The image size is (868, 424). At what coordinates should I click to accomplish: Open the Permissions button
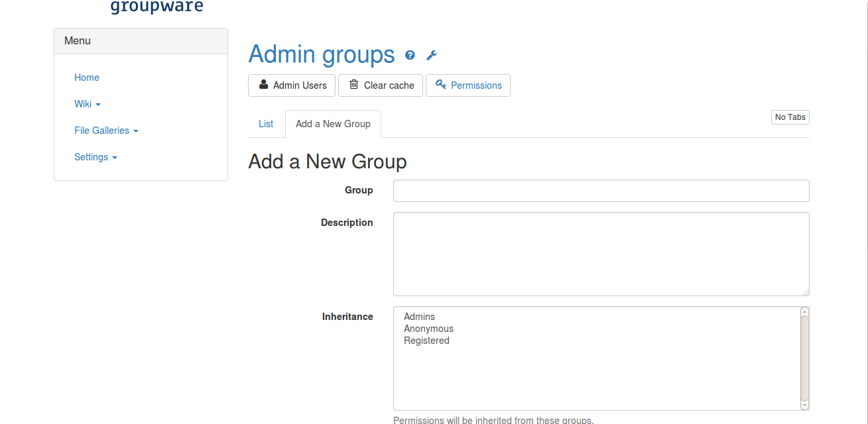(x=468, y=85)
